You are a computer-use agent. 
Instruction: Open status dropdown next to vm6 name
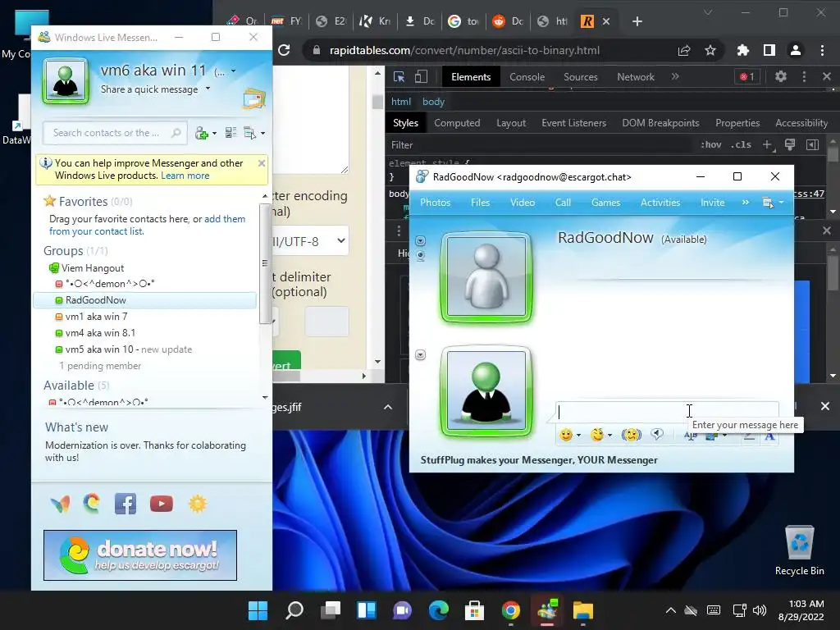click(x=233, y=71)
